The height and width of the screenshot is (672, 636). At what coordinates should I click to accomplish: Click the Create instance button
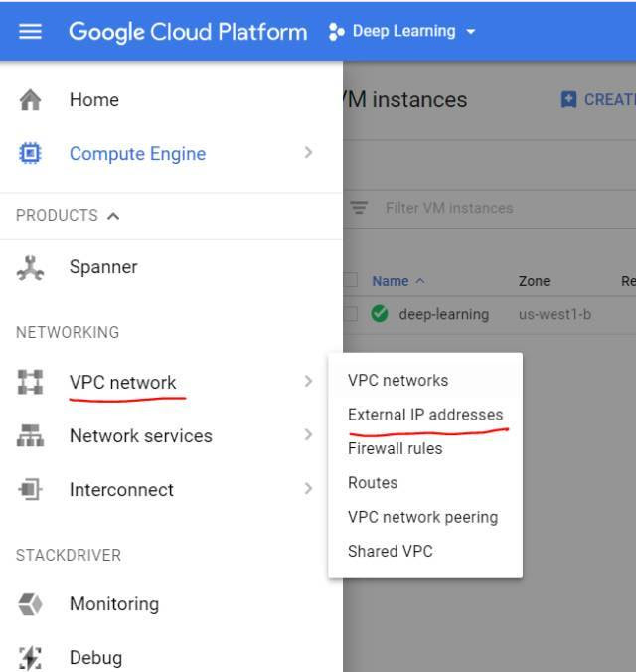598,99
